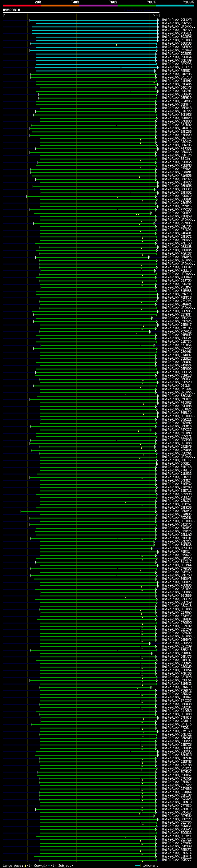Select the UniRef100_C6BVB5 label
This screenshot has width=197, height=868.
click(177, 751)
